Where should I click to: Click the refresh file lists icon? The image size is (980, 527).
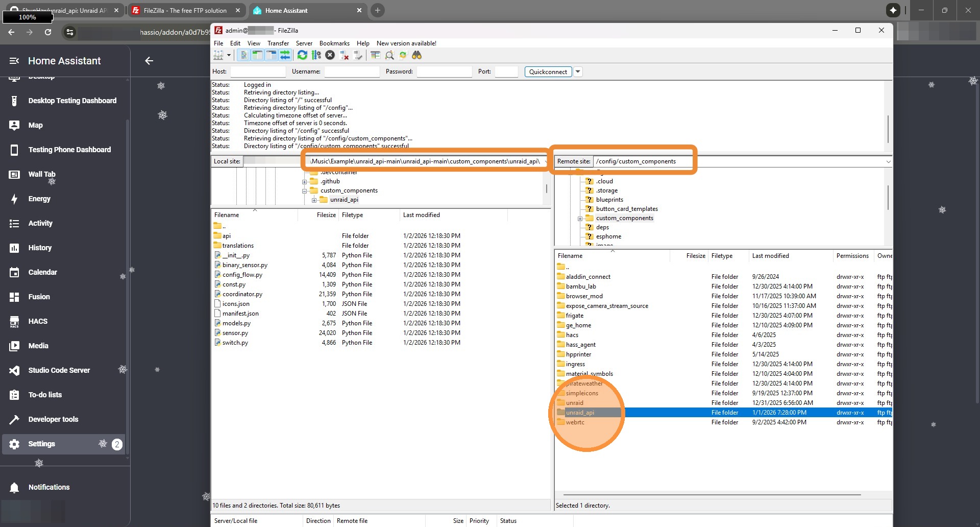click(302, 55)
